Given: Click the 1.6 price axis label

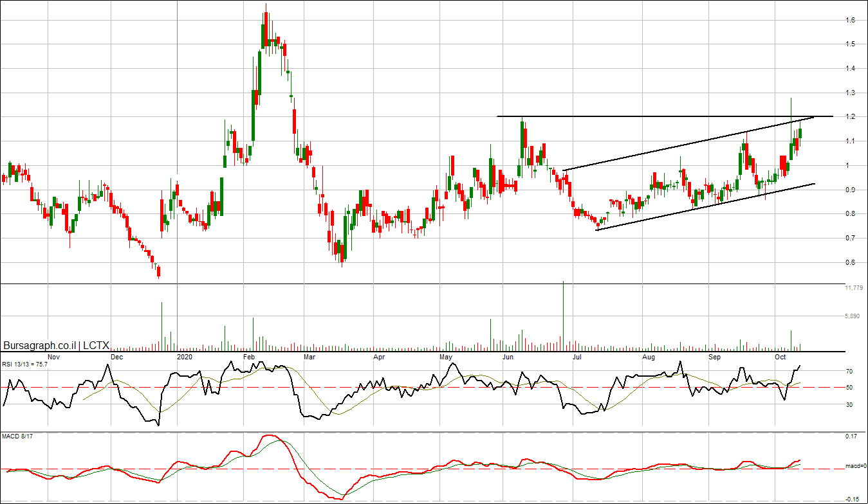Looking at the screenshot, I should coord(851,21).
